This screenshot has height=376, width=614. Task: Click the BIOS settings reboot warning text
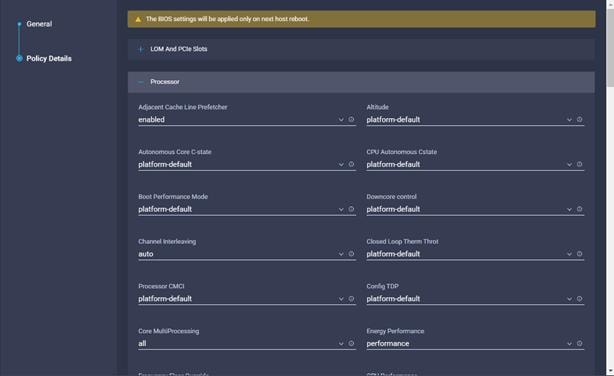[x=227, y=19]
